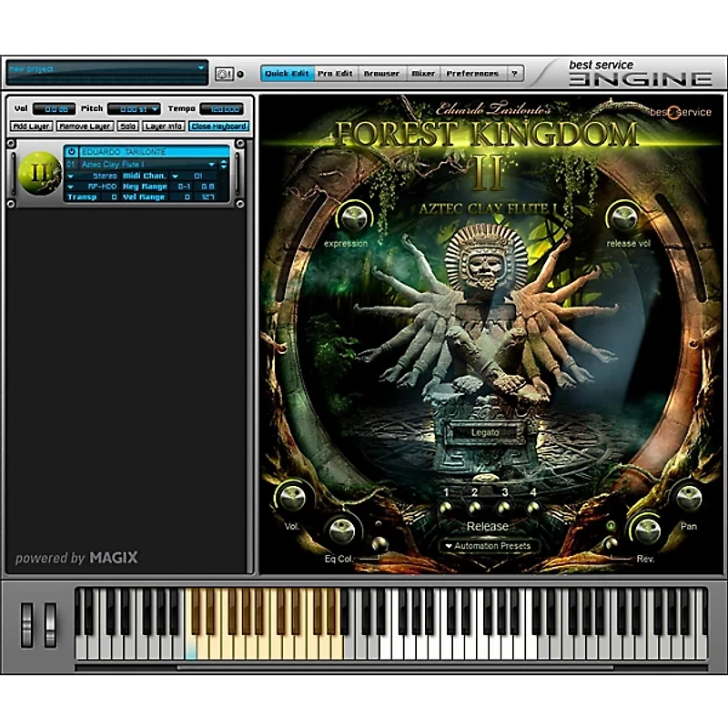Click the Eq Col. knob

click(x=342, y=531)
